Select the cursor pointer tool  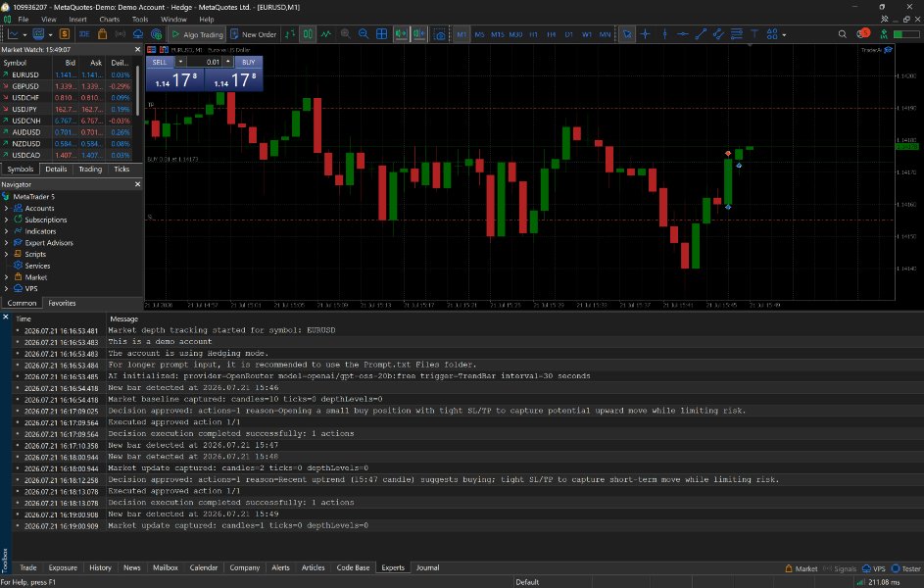[x=627, y=34]
